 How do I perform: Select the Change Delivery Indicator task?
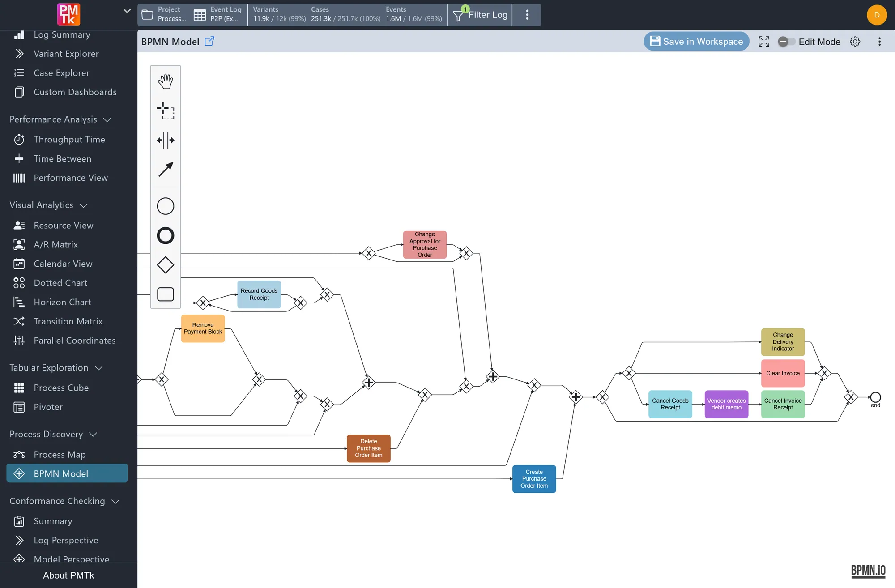pos(783,342)
